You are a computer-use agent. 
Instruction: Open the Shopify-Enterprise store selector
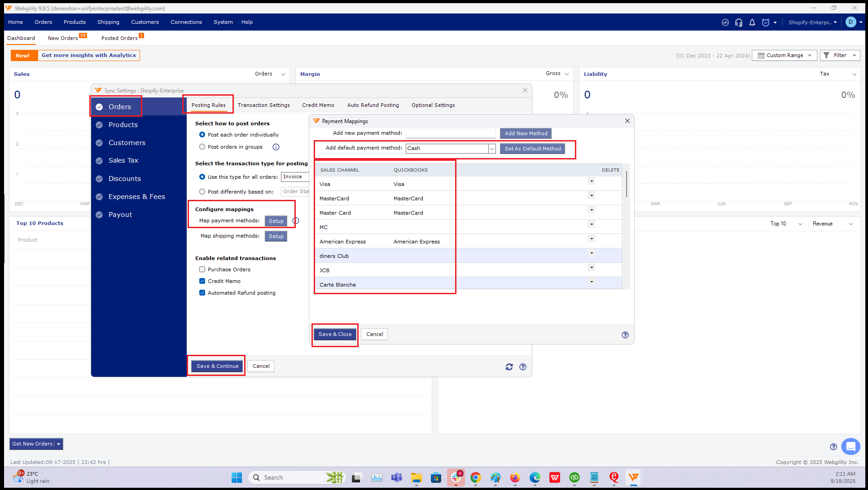tap(812, 22)
